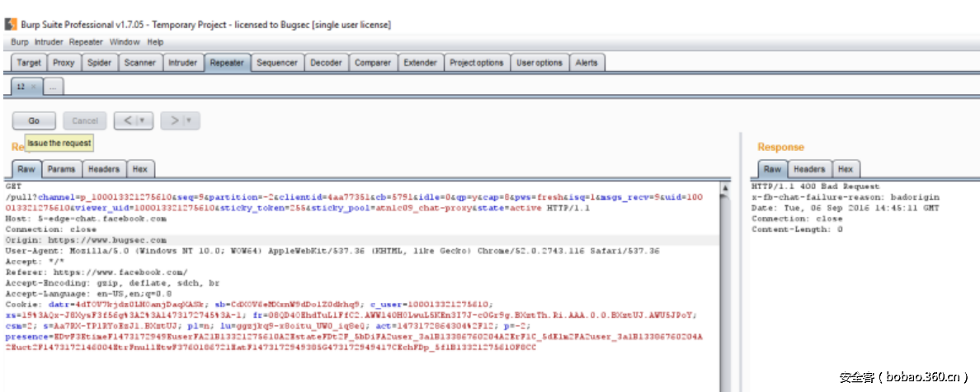Open the Help menu

point(155,42)
